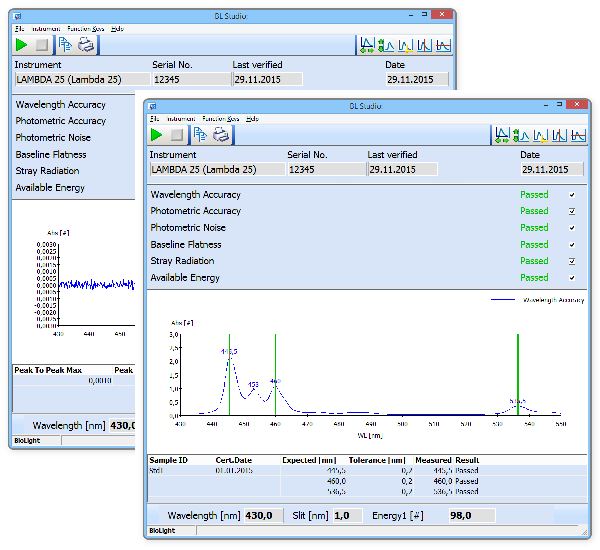Enable vertical cursor graph icon in back window

click(x=424, y=45)
